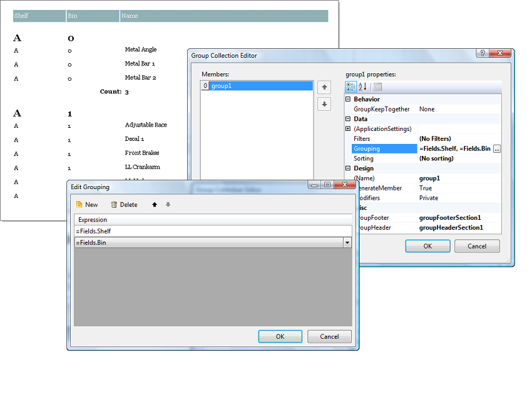
Task: Open the Grouping ellipsis editor button
Action: point(496,148)
